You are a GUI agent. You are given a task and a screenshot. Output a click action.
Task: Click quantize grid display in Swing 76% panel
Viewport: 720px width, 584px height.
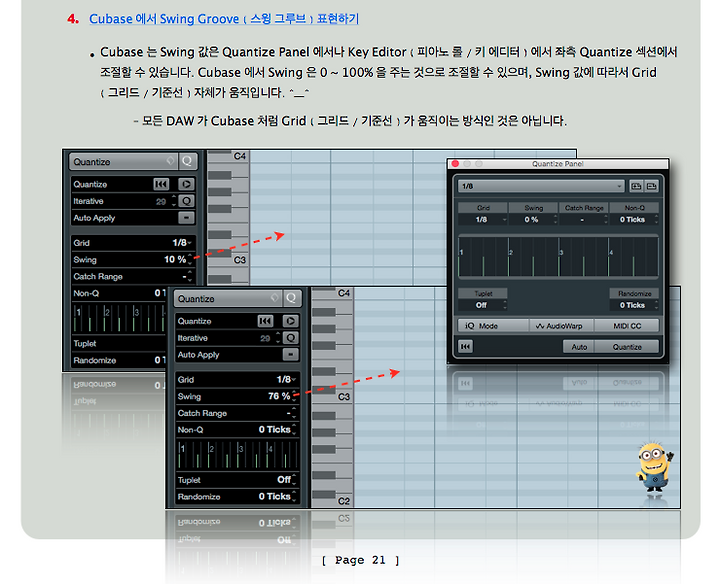tap(237, 455)
